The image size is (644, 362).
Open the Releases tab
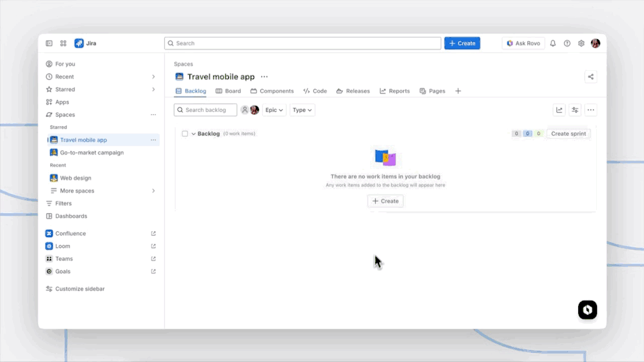pyautogui.click(x=353, y=91)
